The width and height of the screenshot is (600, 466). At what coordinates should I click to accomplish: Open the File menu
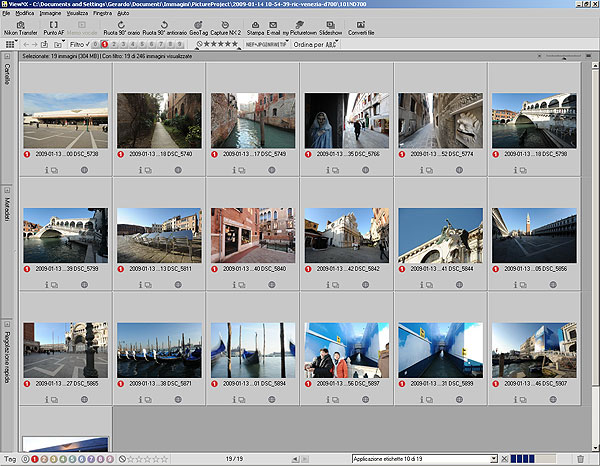[6, 13]
